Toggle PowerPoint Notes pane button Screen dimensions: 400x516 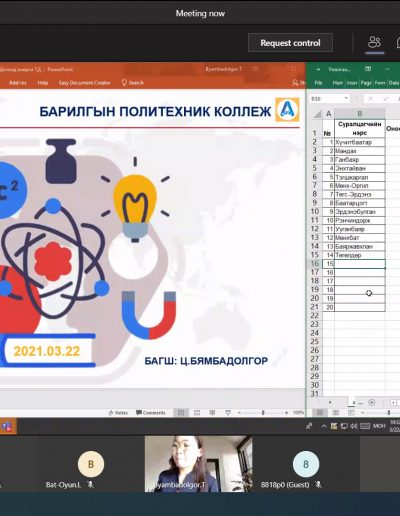point(118,413)
